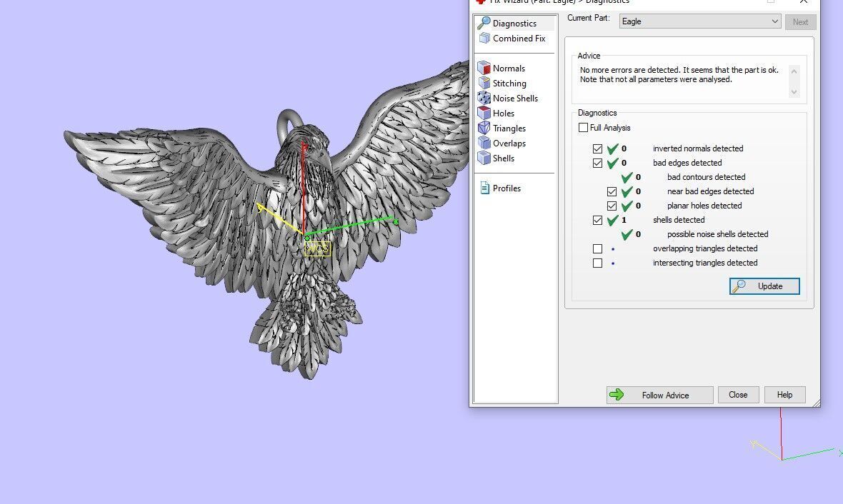Click the green check beside bad edges
The height and width of the screenshot is (504, 843).
point(612,163)
